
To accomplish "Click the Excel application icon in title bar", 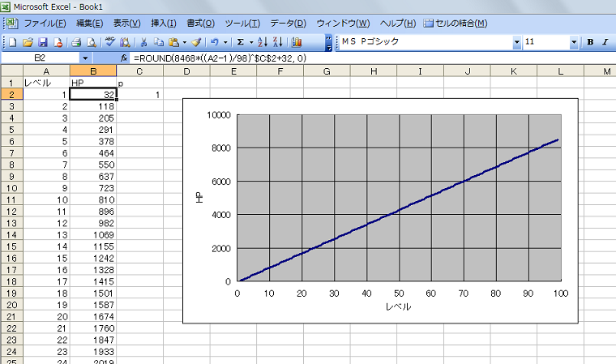I will click(6, 6).
